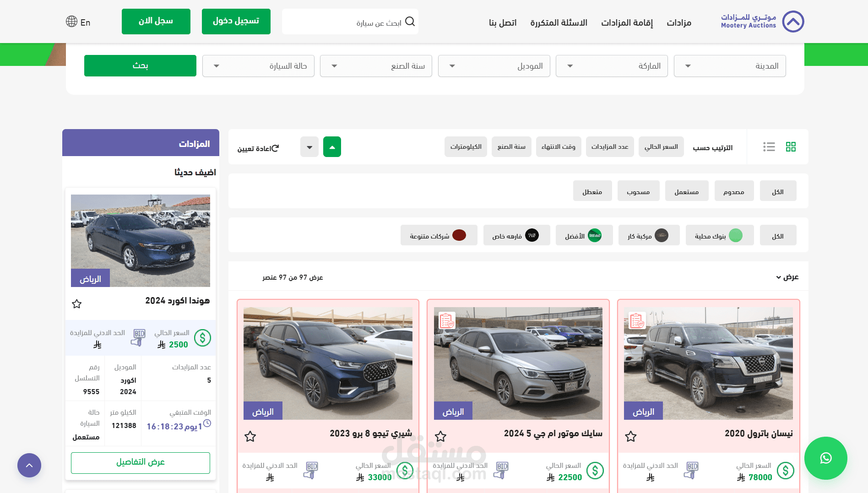The height and width of the screenshot is (493, 868).
Task: Sort descending with the grey down-arrow button
Action: tap(309, 147)
